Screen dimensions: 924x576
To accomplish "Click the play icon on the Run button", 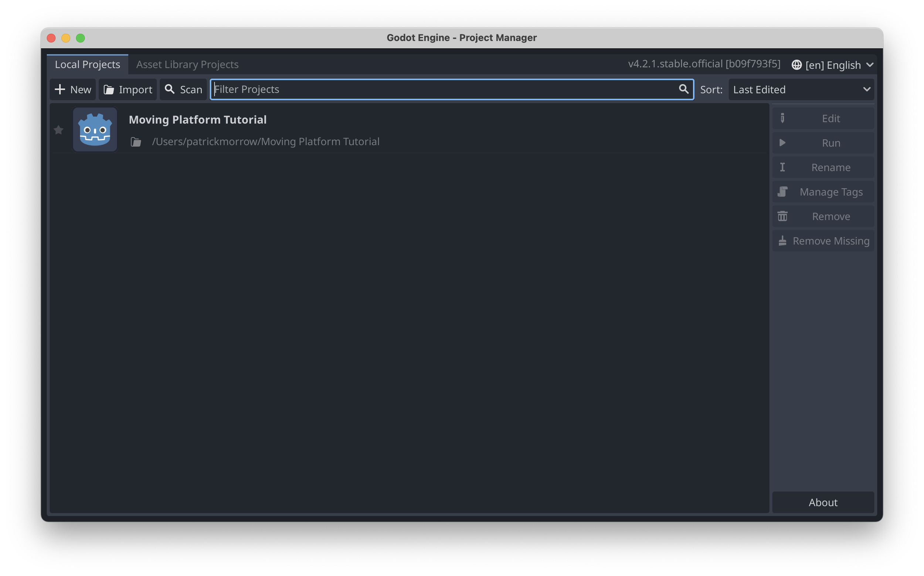I will coord(783,143).
